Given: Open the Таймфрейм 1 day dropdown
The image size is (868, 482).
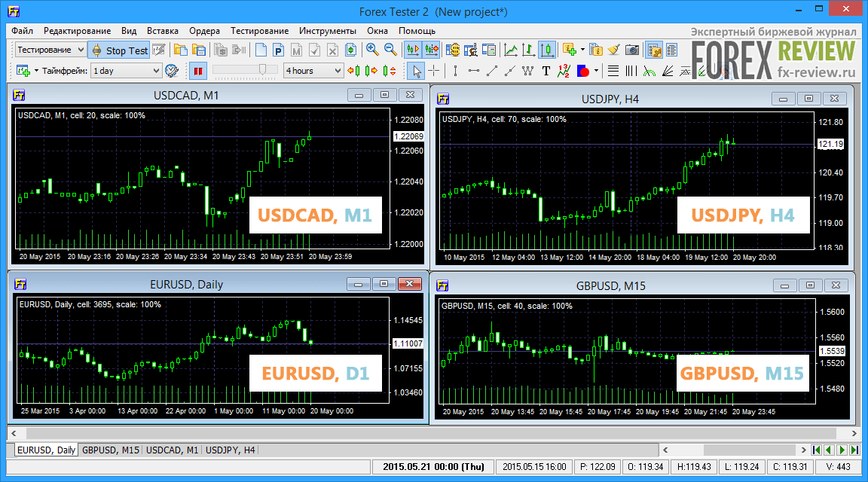Looking at the screenshot, I should (126, 71).
